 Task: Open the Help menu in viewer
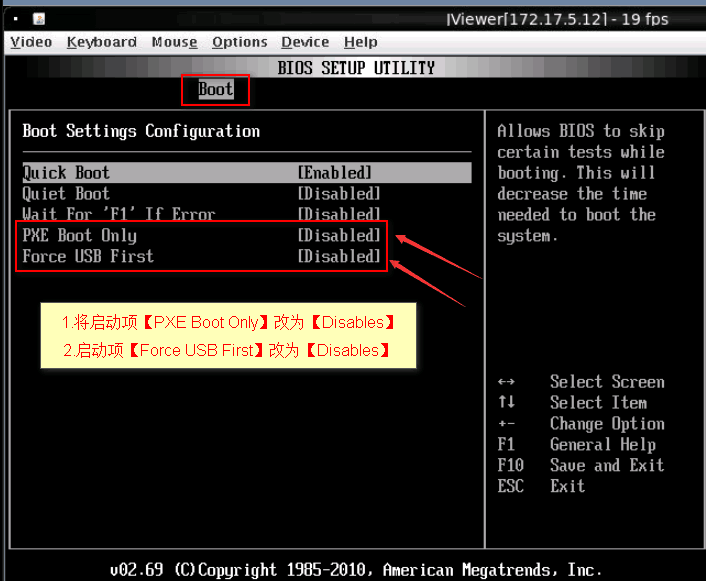(x=360, y=42)
